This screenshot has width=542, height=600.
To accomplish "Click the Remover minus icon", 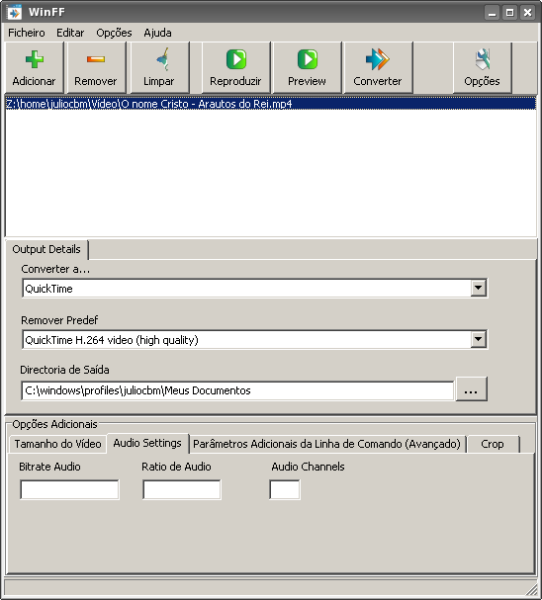I will click(96, 59).
